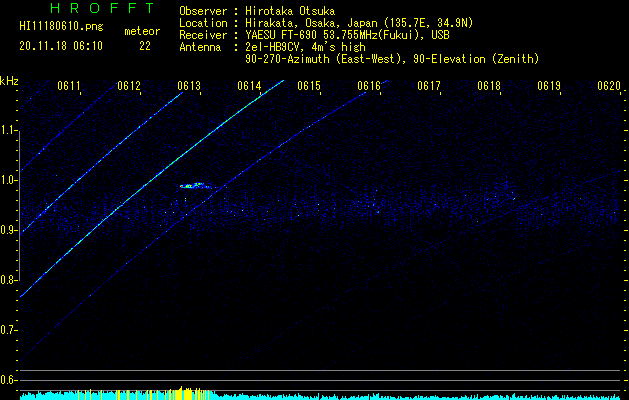Click the 0.7 frequency axis label
The image size is (629, 400).
coord(9,330)
